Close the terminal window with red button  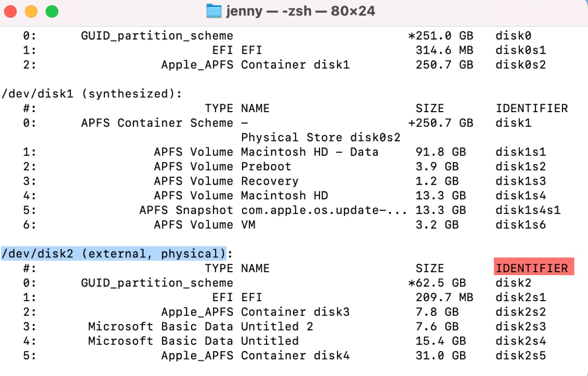(10, 11)
